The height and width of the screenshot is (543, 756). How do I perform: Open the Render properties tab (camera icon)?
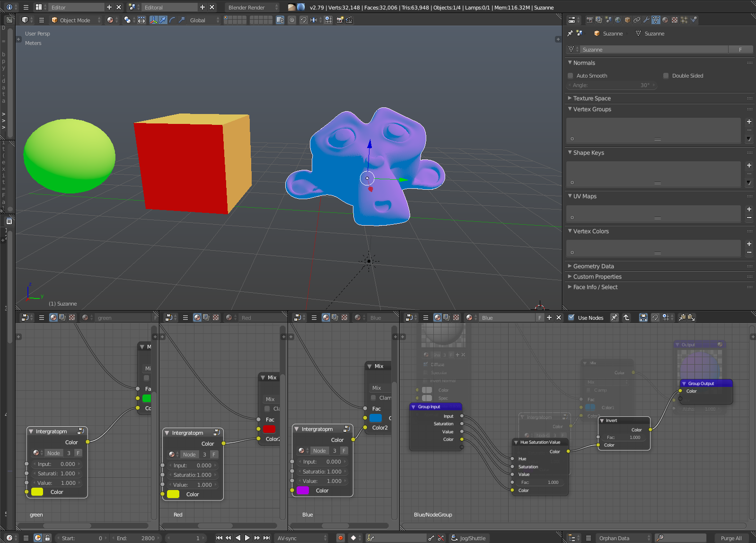[589, 20]
